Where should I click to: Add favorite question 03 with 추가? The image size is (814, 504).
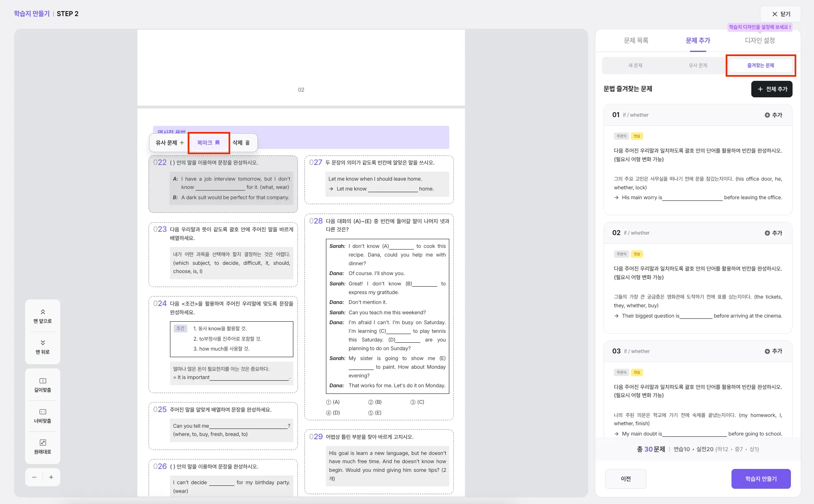tap(773, 351)
